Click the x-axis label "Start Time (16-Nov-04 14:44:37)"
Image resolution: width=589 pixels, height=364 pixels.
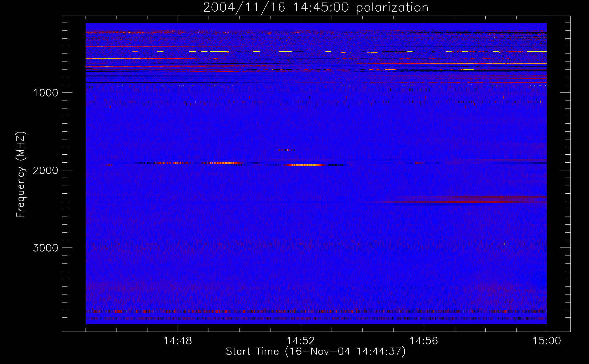pos(316,352)
